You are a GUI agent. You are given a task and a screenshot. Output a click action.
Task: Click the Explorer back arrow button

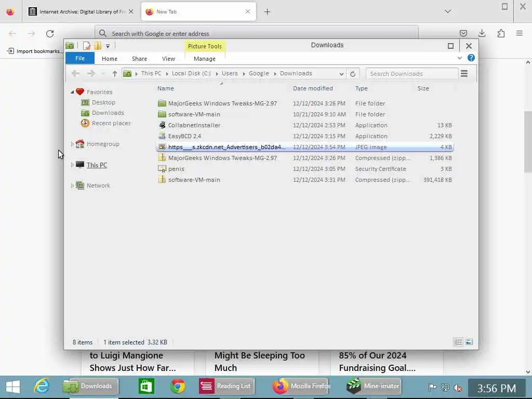[x=76, y=74]
